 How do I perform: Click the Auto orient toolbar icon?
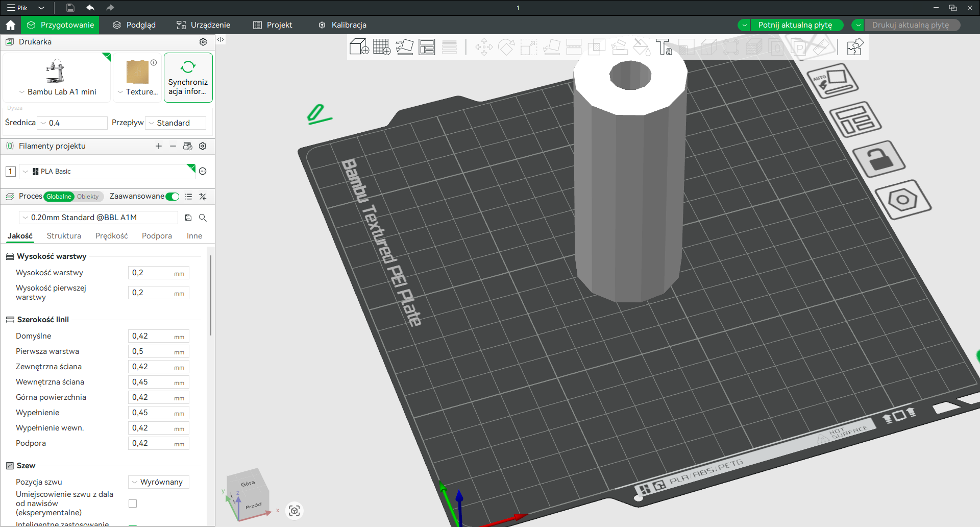(404, 47)
